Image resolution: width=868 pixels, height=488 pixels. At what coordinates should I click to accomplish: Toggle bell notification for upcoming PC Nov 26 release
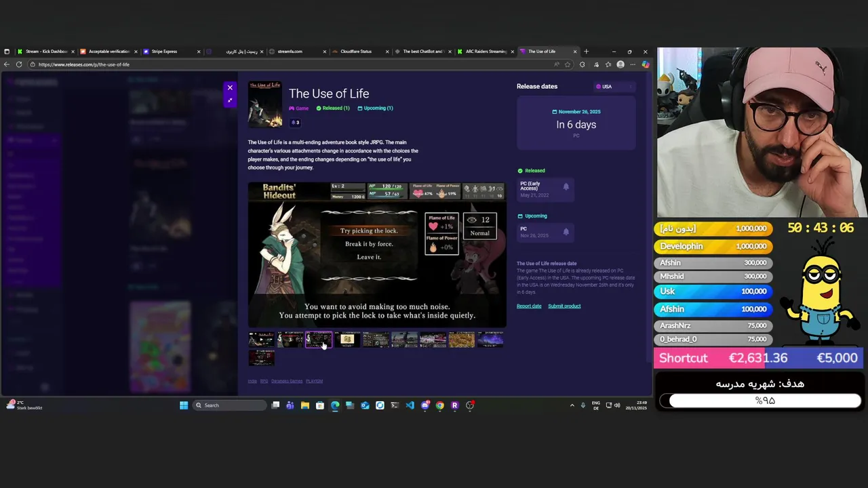click(566, 232)
